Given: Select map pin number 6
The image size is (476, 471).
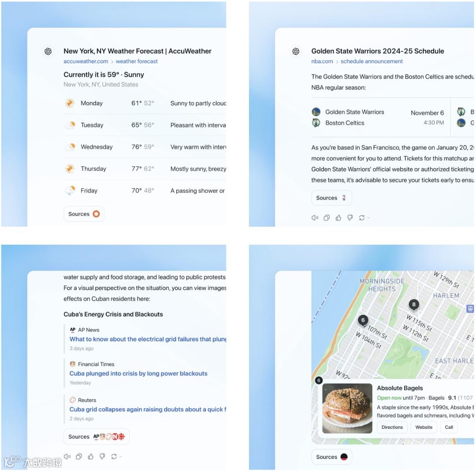Looking at the screenshot, I should [x=363, y=320].
